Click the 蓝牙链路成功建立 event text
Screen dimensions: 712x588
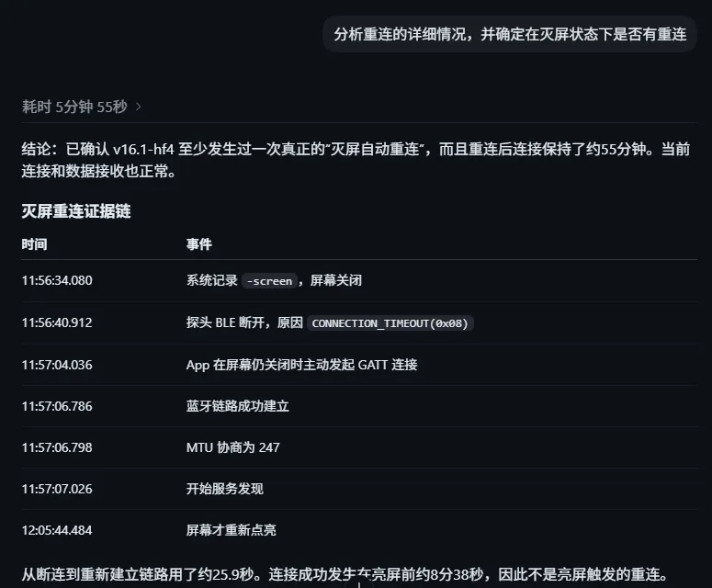[237, 406]
